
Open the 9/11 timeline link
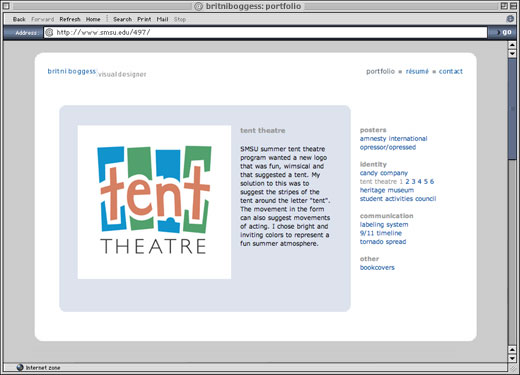[x=381, y=233]
